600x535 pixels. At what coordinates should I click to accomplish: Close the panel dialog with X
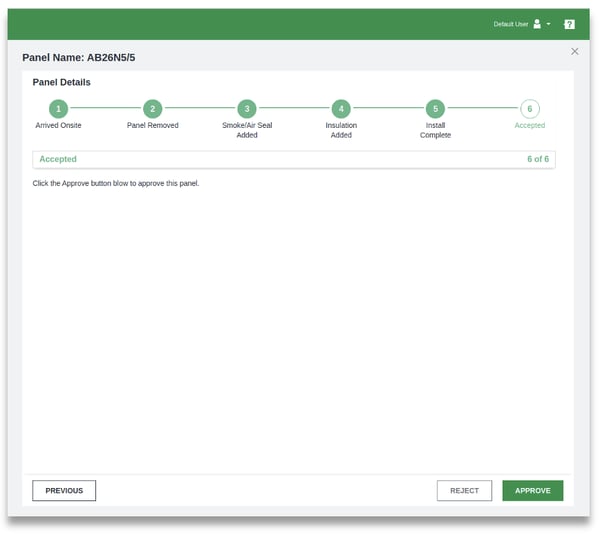pyautogui.click(x=574, y=51)
